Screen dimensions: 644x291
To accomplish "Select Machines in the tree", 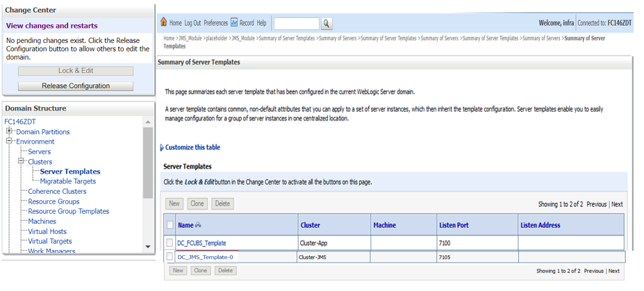I will (x=42, y=222).
